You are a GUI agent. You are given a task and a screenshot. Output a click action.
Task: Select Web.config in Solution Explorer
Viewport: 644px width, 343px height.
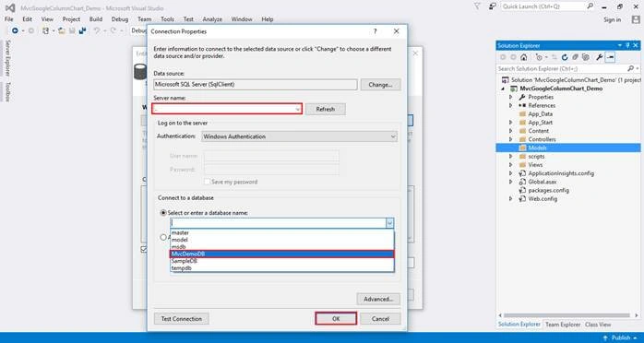coord(543,199)
